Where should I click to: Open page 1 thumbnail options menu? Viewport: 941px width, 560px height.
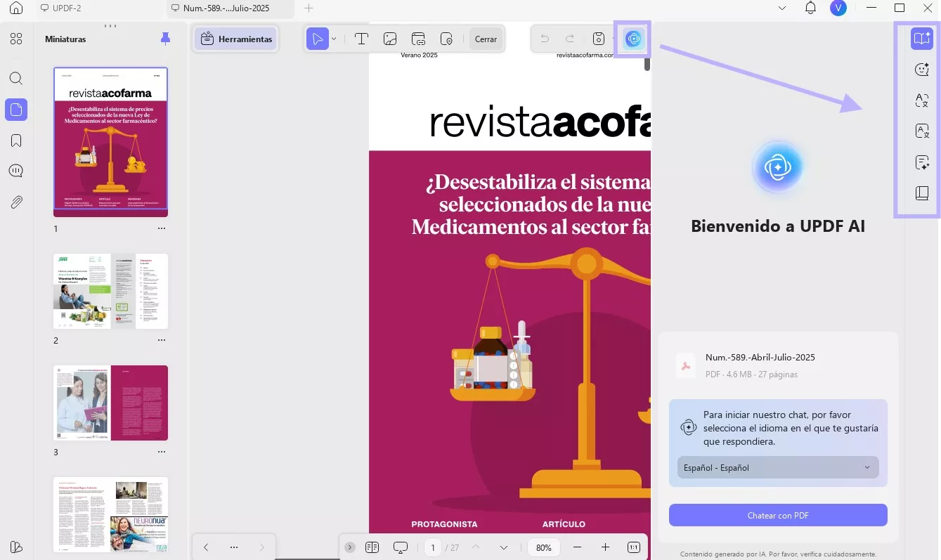162,228
